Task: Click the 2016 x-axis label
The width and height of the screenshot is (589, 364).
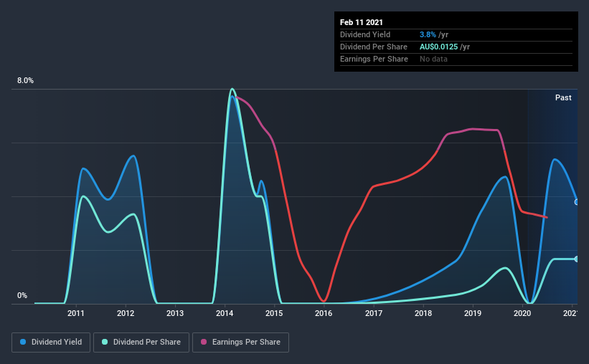Action: coord(324,313)
